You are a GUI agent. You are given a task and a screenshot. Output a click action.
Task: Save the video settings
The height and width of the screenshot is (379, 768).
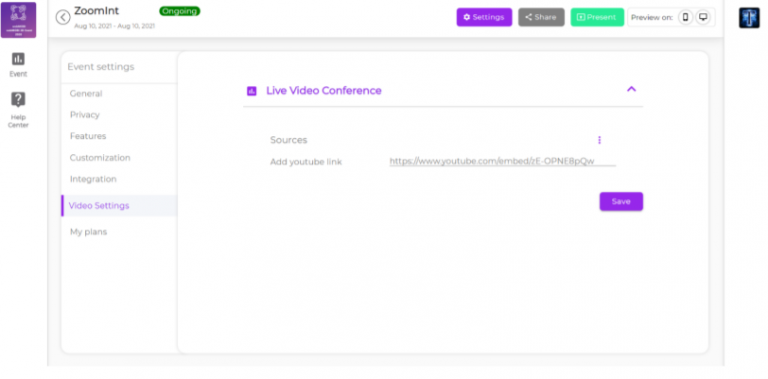pos(621,201)
